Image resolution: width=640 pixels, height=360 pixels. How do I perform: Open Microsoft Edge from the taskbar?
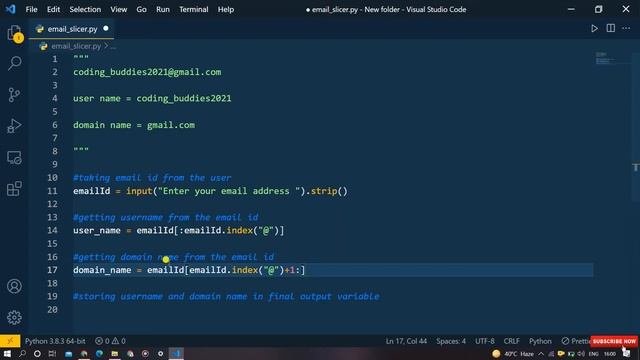coord(99,353)
